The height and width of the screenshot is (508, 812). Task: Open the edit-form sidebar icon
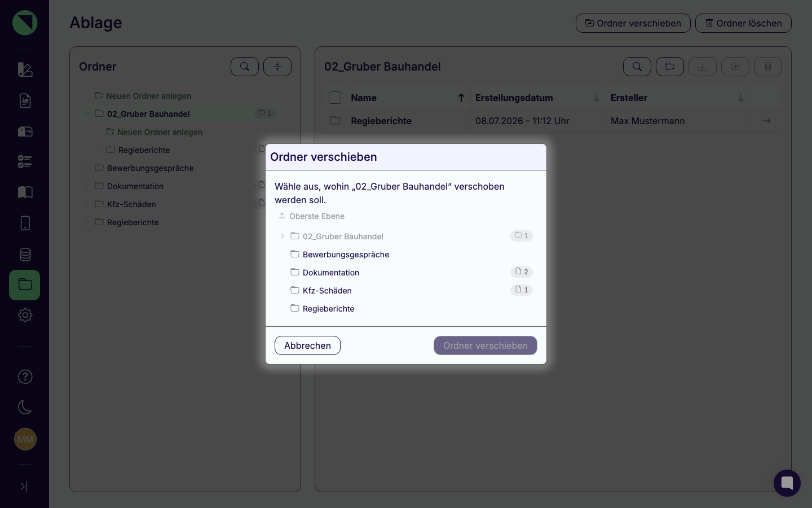[25, 69]
